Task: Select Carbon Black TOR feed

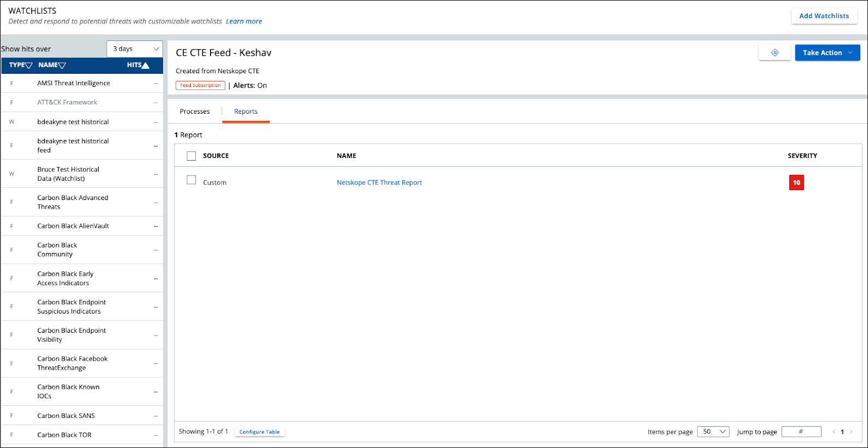Action: 82,435
